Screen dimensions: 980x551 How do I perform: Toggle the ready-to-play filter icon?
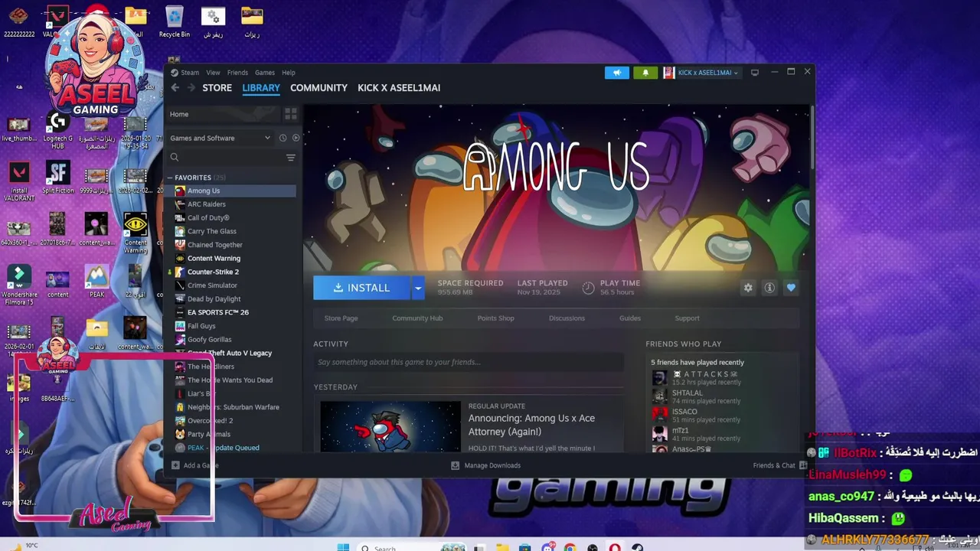[296, 138]
